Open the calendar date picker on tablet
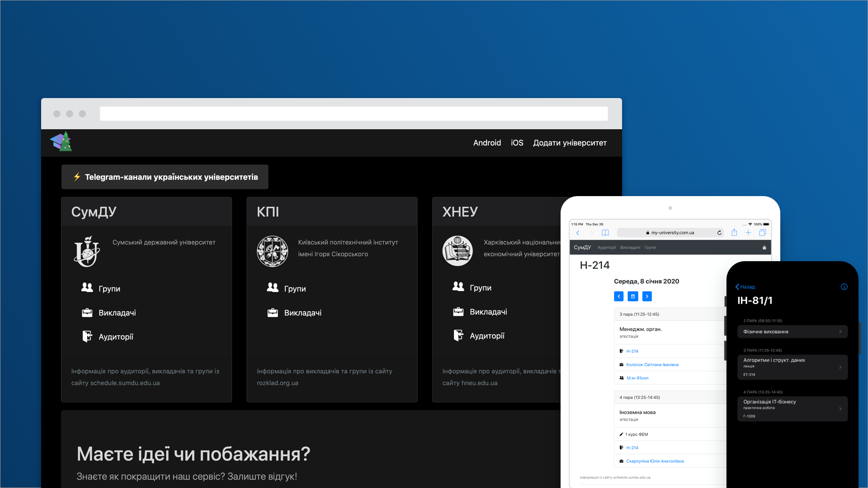This screenshot has height=488, width=868. coord(633,296)
